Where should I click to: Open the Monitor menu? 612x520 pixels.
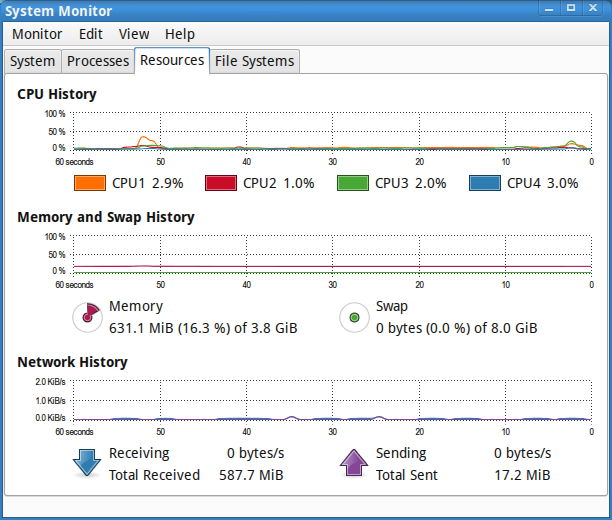pos(37,34)
